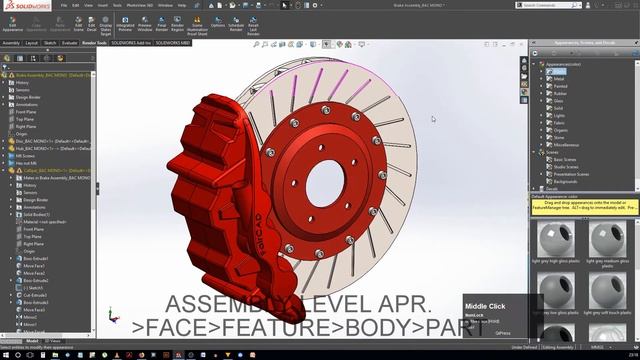Image resolution: width=640 pixels, height=360 pixels.
Task: Switch to the Evaluate tab
Action: 69,43
